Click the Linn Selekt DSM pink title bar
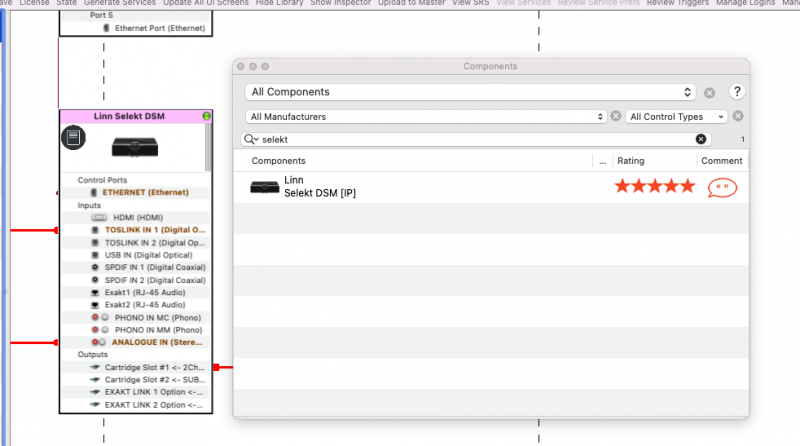Viewport: 800px width, 446px height. pyautogui.click(x=135, y=116)
